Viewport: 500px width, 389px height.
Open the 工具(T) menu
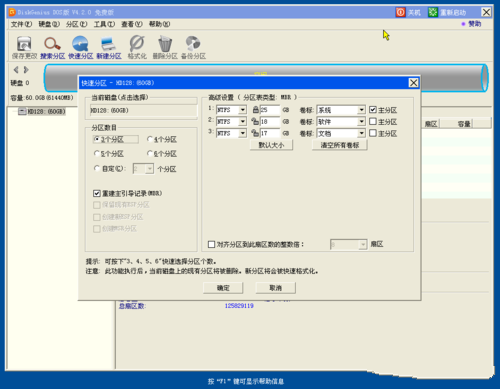[104, 24]
